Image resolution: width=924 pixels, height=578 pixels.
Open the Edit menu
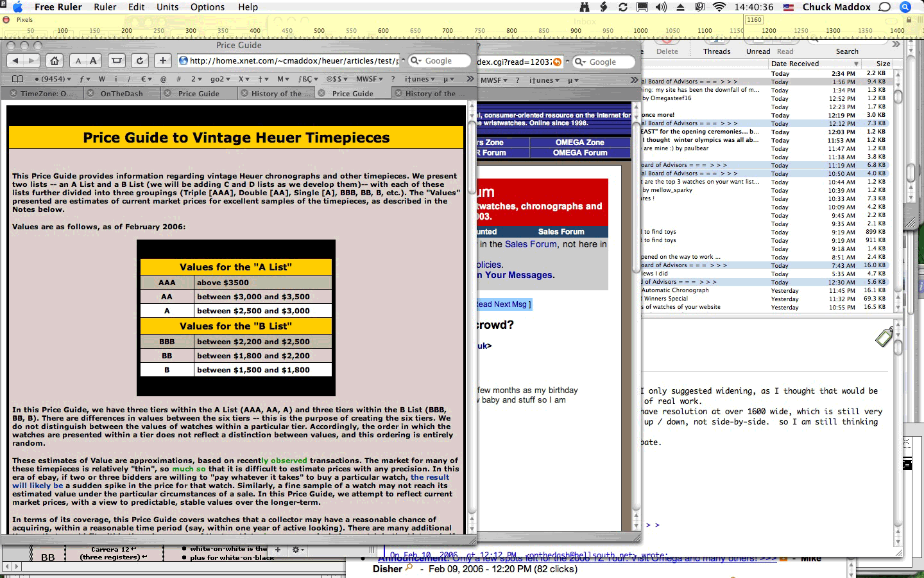pos(136,7)
